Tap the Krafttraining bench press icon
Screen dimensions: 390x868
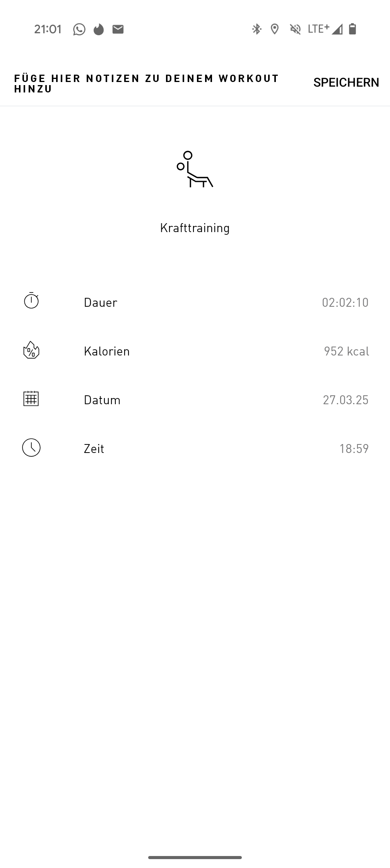point(195,169)
